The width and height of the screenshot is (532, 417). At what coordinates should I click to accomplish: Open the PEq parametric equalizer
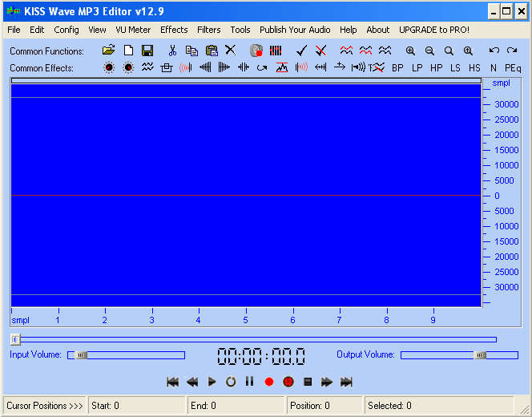pos(513,68)
